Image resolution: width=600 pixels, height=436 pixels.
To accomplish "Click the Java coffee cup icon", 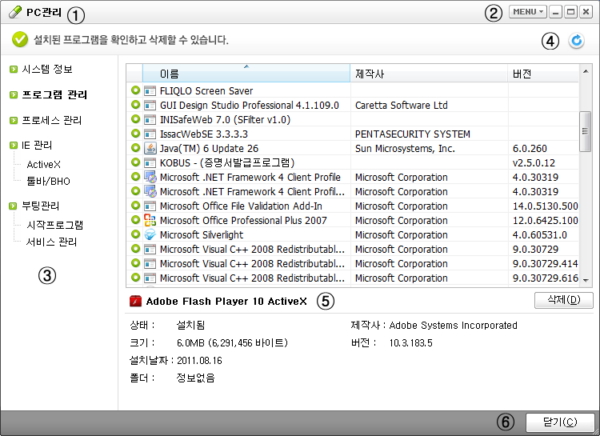I will (x=150, y=148).
